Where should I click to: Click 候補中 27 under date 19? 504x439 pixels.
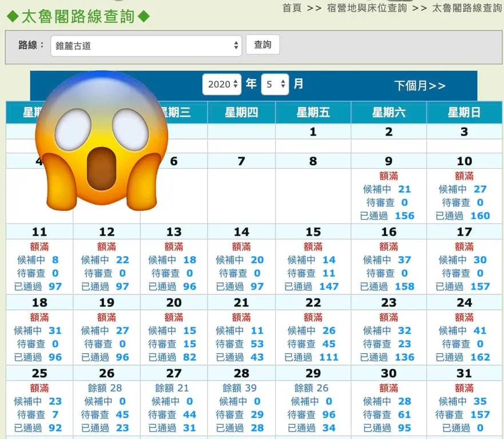click(x=105, y=330)
